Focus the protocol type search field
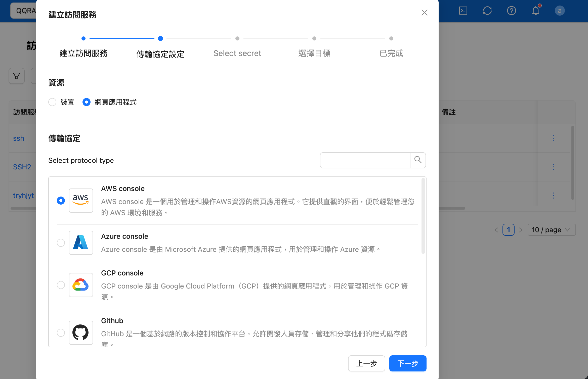Image resolution: width=588 pixels, height=379 pixels. point(365,160)
